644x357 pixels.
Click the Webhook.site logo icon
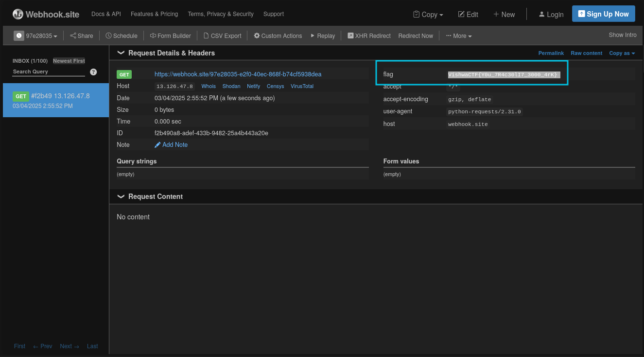point(18,14)
